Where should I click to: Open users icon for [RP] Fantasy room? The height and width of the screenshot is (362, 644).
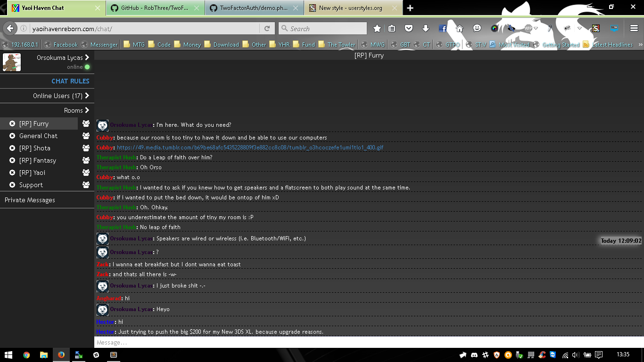[x=86, y=160]
